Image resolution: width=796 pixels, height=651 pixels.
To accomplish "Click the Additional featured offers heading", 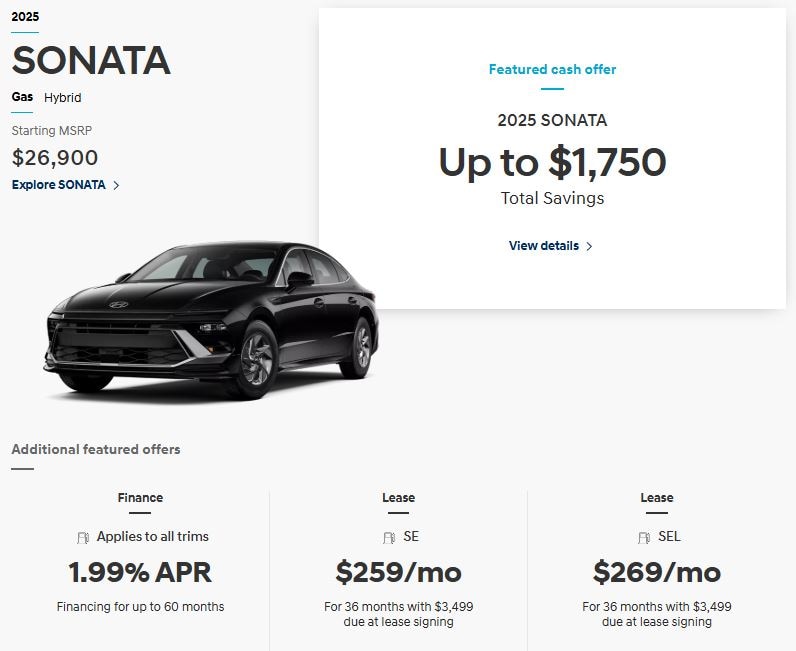I will coord(96,449).
